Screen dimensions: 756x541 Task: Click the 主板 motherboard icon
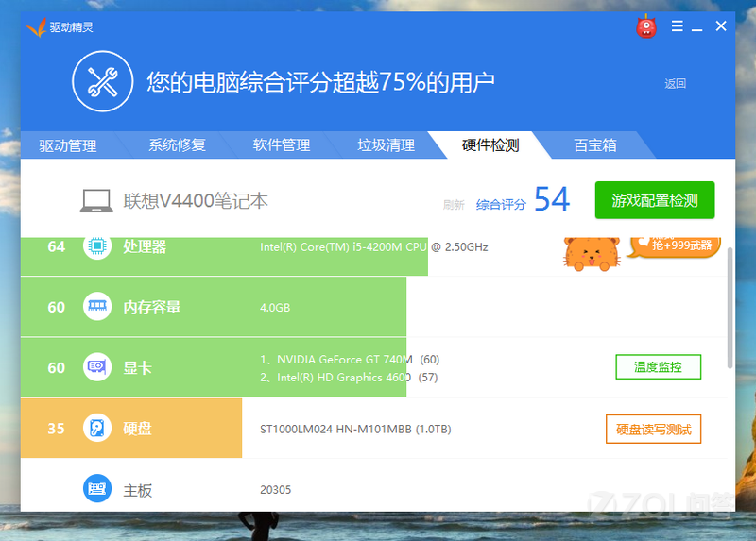point(97,488)
